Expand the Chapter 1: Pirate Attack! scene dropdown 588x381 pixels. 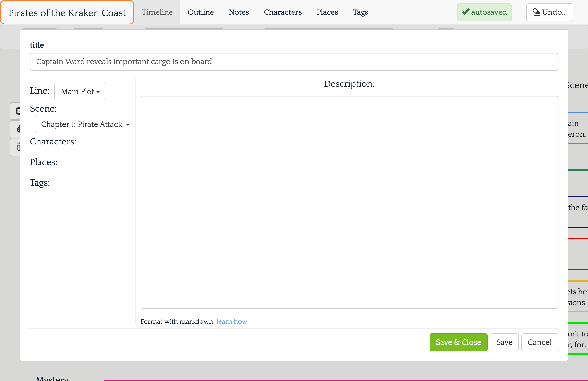pyautogui.click(x=85, y=124)
